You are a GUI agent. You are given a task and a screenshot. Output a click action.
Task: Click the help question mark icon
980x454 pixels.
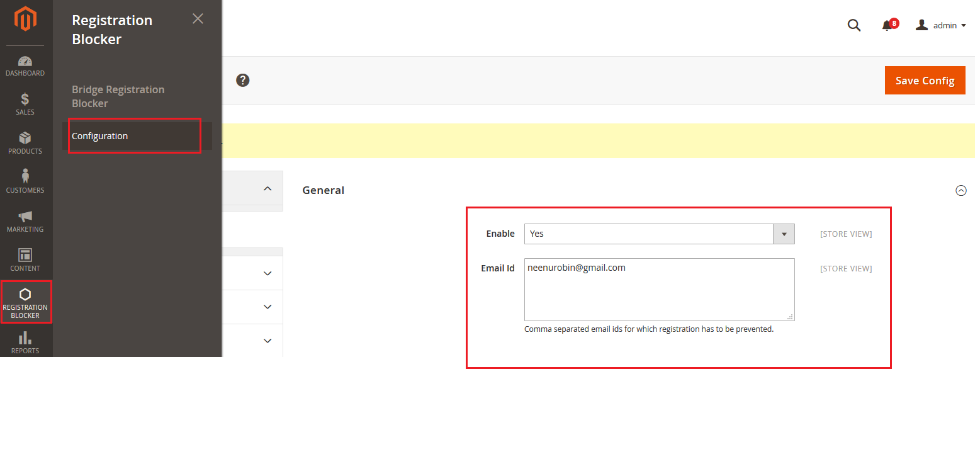pyautogui.click(x=242, y=81)
